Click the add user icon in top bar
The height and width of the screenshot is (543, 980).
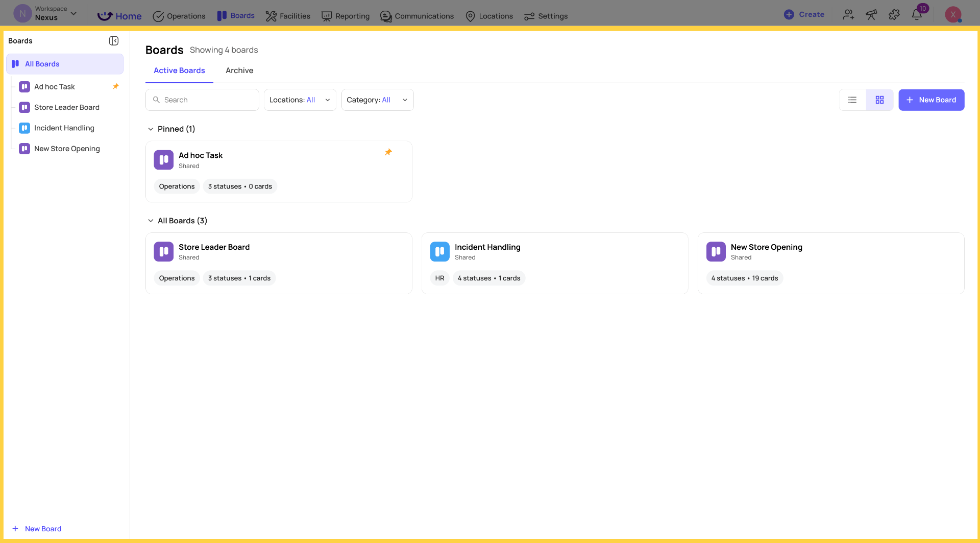(x=848, y=15)
